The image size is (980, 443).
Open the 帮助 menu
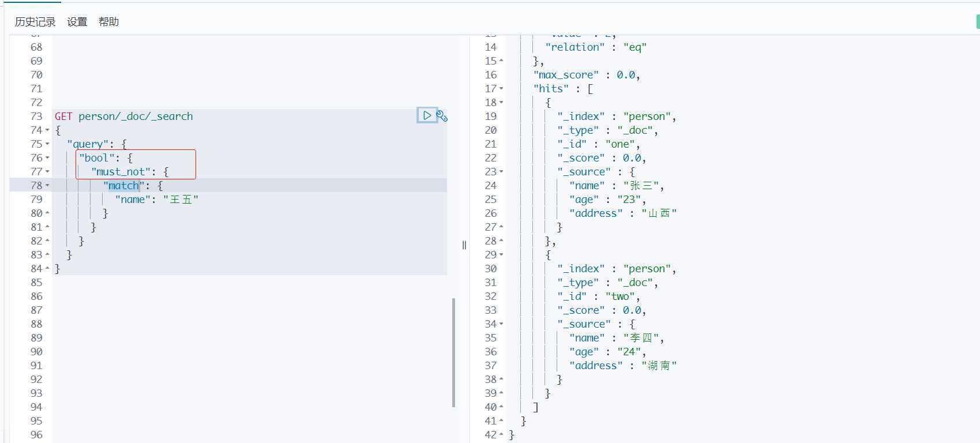coord(108,22)
